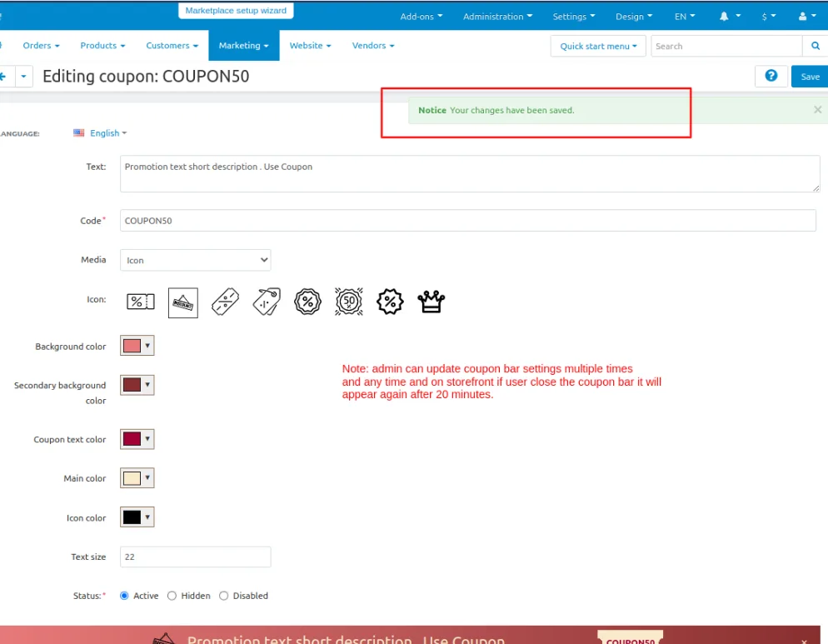828x644 pixels.
Task: Open the Quick start menu dropdown
Action: (598, 46)
